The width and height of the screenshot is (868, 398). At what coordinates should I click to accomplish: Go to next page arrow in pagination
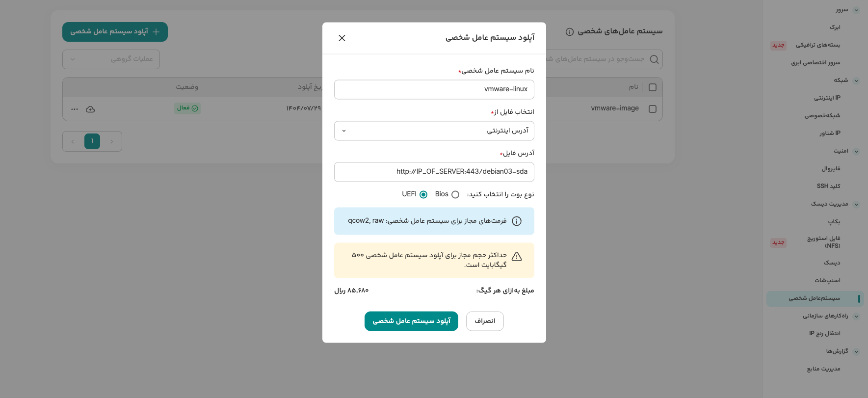(x=73, y=141)
